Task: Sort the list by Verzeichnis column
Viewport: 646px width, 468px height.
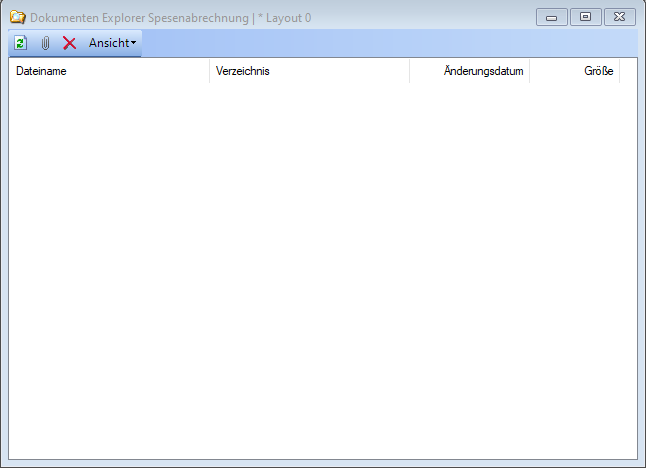Action: tap(308, 71)
